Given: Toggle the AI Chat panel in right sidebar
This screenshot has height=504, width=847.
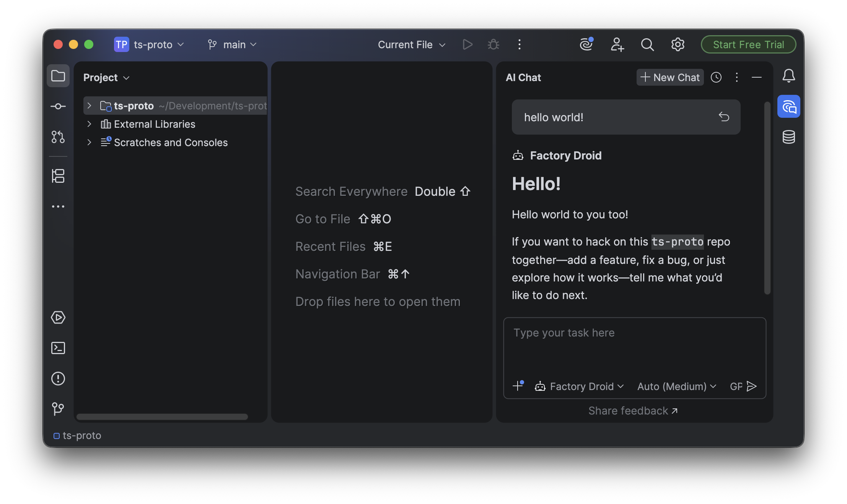Looking at the screenshot, I should coord(789,106).
